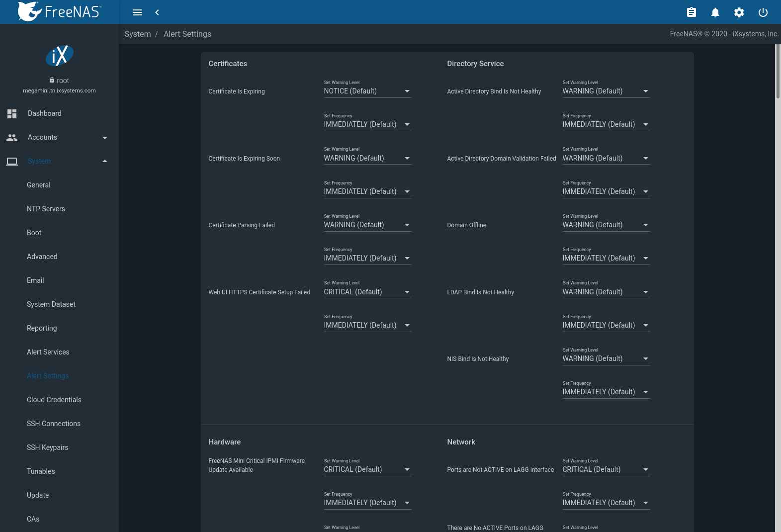Open the task manager clipboard icon
Viewport: 781px width, 532px height.
click(x=691, y=12)
